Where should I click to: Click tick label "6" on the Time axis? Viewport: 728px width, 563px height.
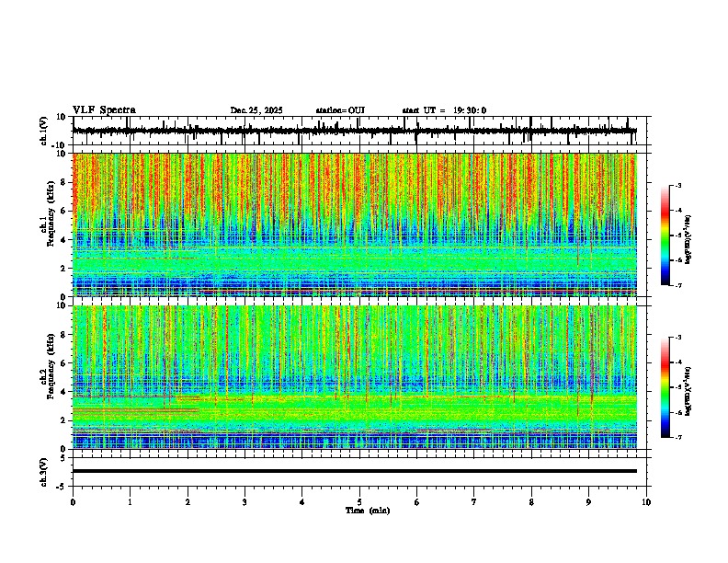(x=416, y=502)
